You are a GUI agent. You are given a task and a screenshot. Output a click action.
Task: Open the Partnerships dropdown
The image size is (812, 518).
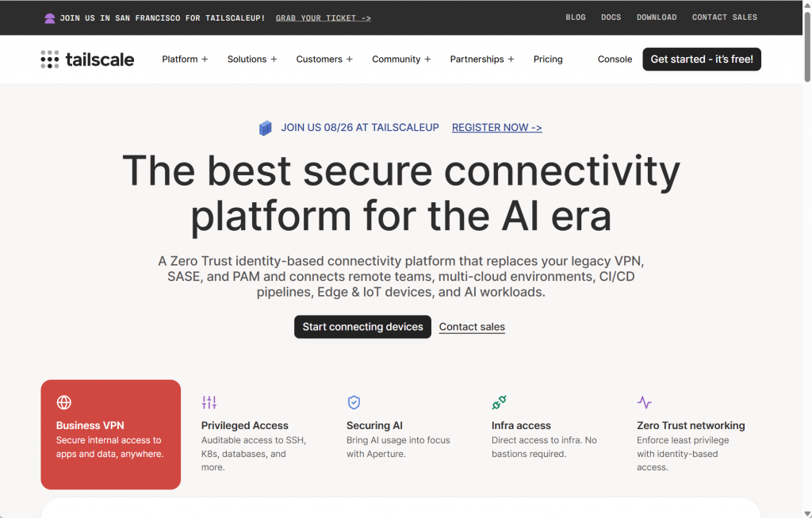tap(482, 59)
